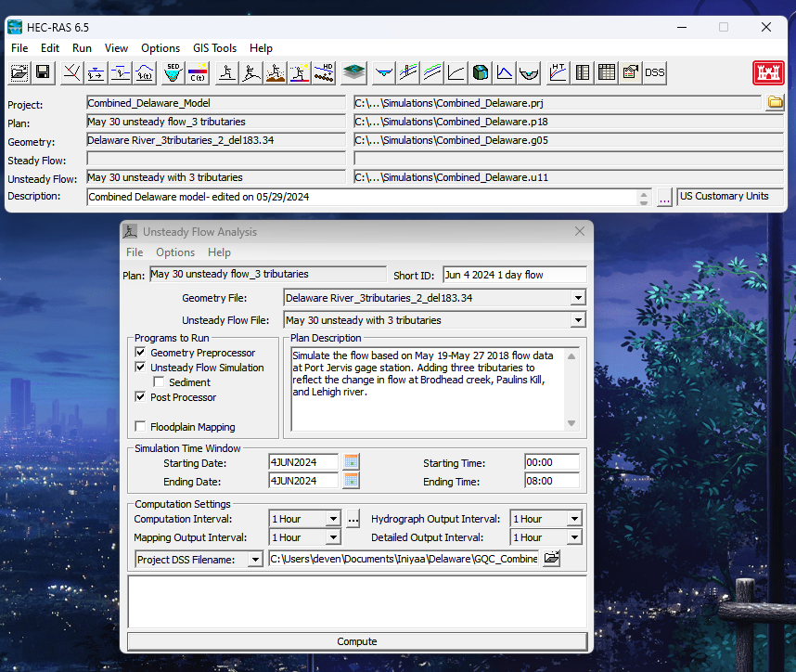Click the DSS data viewer button
The width and height of the screenshot is (796, 672).
coord(655,72)
